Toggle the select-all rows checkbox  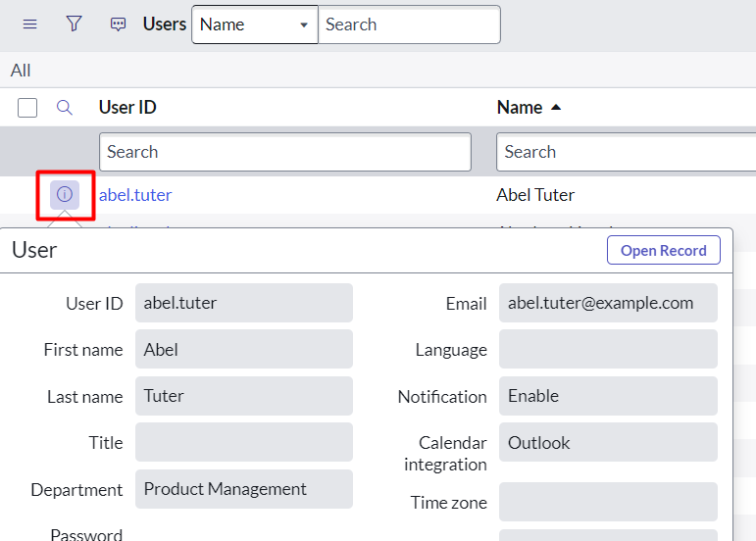pos(27,108)
